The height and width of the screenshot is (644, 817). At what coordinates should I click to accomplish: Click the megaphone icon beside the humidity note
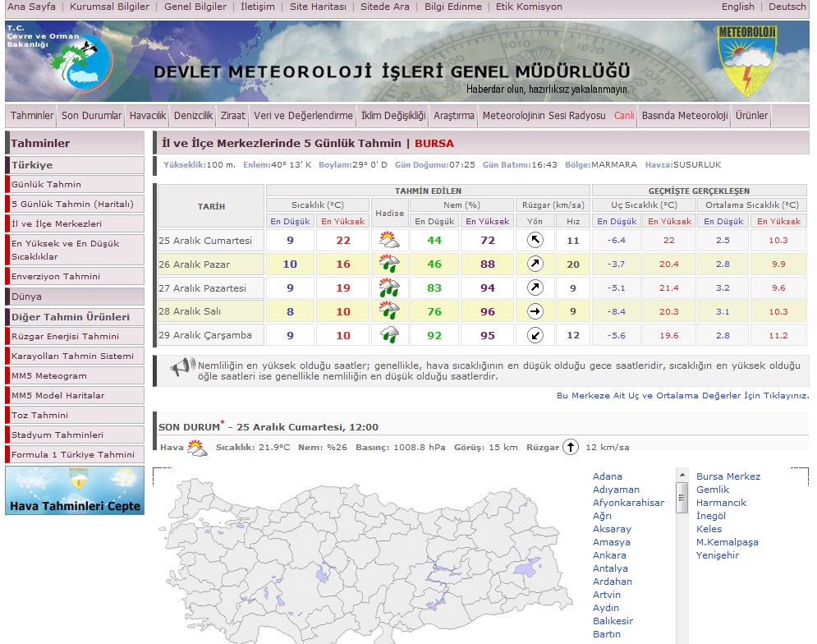183,366
